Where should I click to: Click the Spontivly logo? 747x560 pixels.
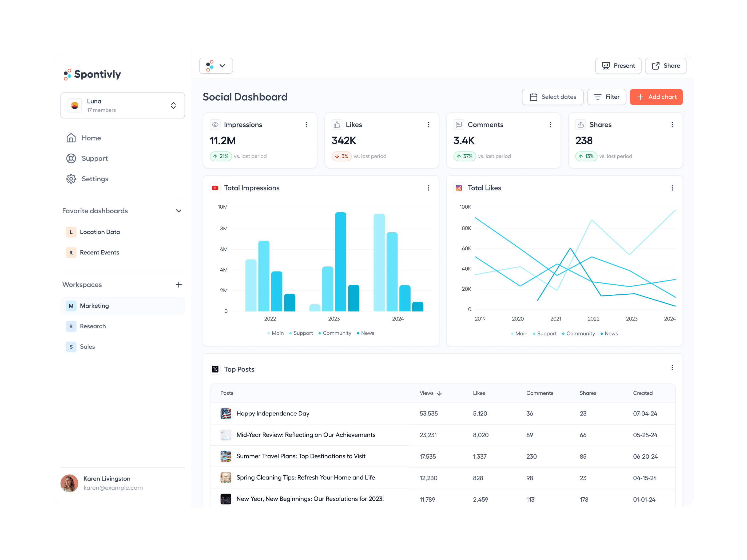tap(92, 74)
